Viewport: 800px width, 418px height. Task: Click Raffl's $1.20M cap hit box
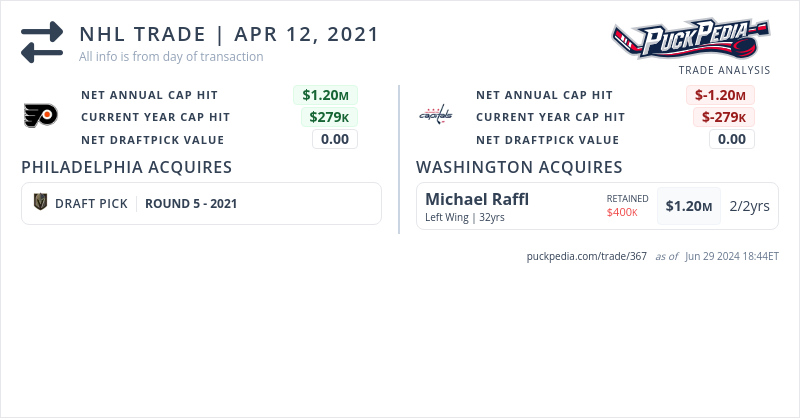(x=689, y=206)
